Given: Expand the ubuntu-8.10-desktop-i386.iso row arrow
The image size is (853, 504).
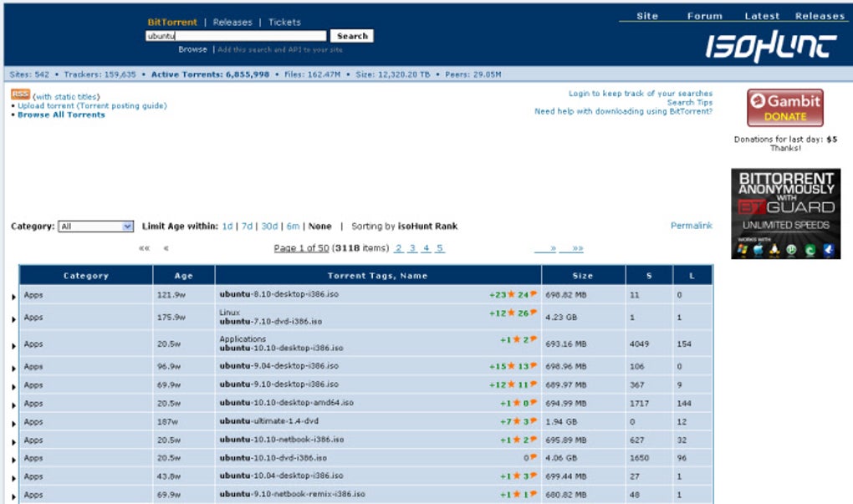Looking at the screenshot, I should [x=13, y=297].
